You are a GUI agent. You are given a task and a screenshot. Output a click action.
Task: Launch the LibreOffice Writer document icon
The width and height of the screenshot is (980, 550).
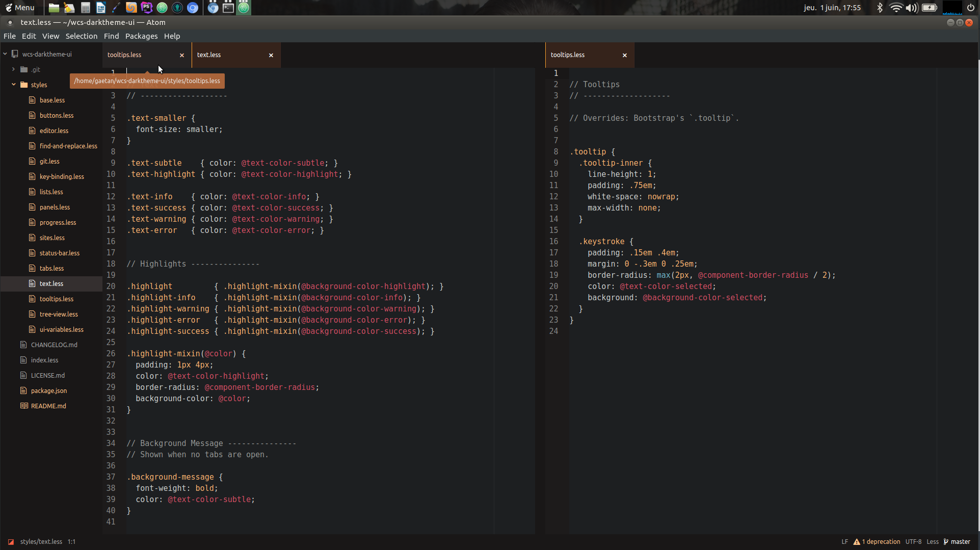[x=100, y=8]
